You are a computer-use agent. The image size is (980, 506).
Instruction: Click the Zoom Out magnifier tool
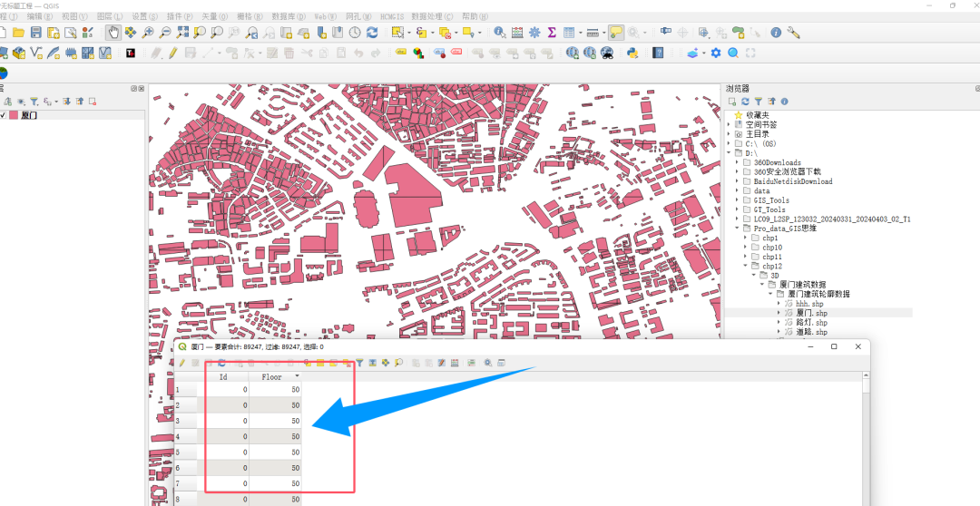(x=165, y=33)
